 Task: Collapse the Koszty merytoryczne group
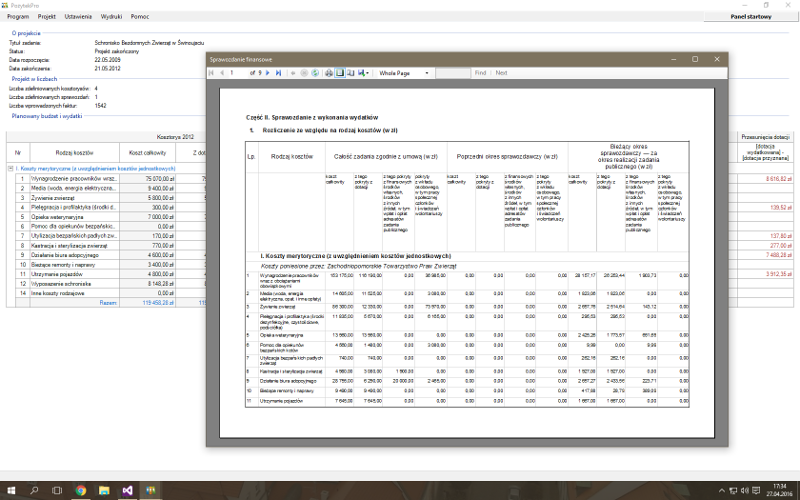point(10,169)
